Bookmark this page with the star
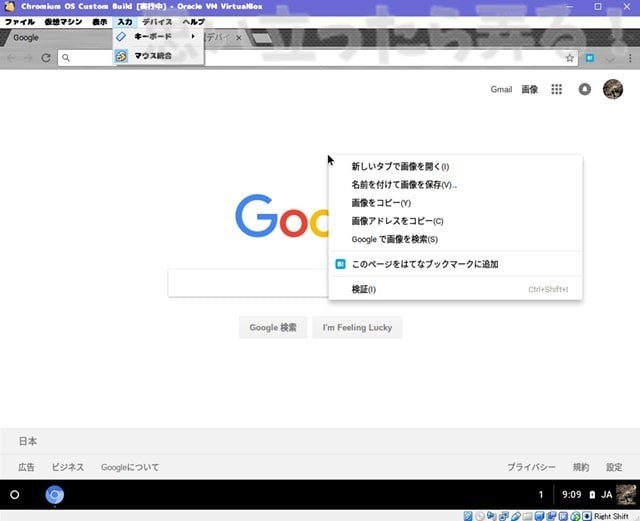Image resolution: width=640 pixels, height=521 pixels. (569, 58)
